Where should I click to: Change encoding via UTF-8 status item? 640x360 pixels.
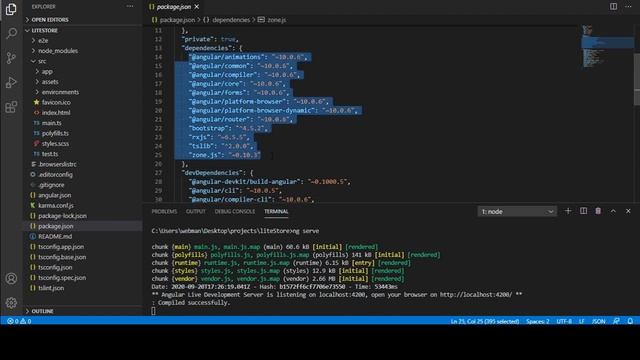pyautogui.click(x=564, y=321)
